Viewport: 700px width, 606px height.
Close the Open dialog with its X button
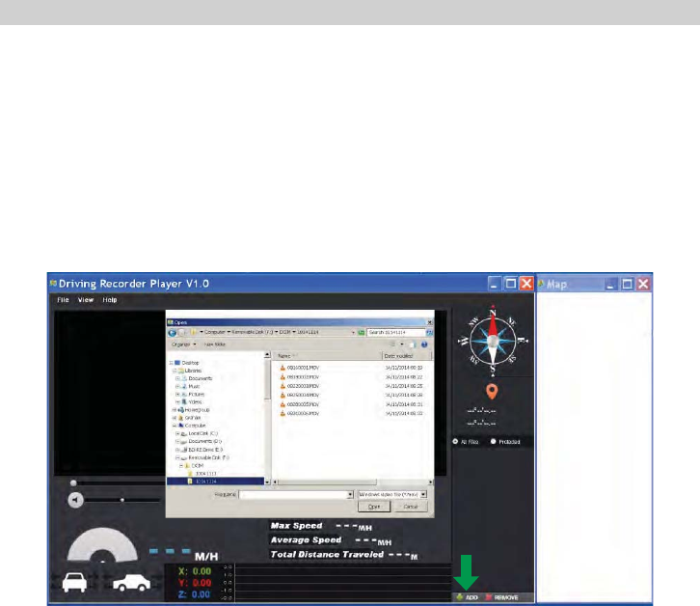(x=429, y=322)
